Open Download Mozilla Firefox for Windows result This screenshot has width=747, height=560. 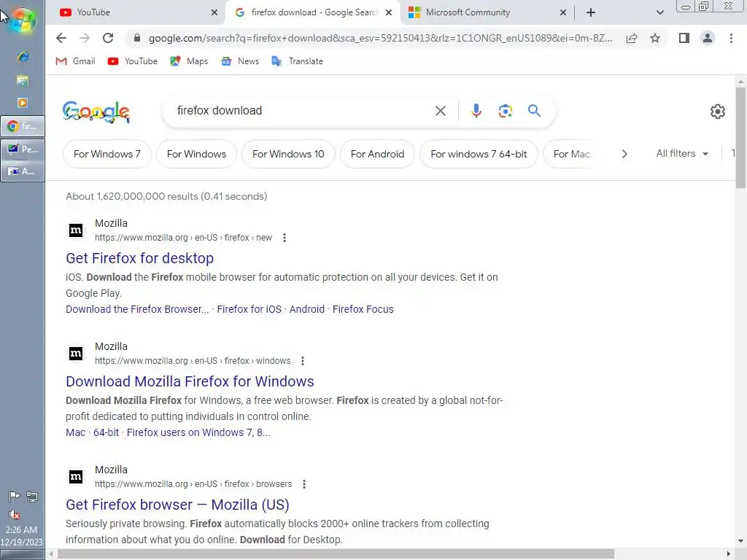(190, 381)
